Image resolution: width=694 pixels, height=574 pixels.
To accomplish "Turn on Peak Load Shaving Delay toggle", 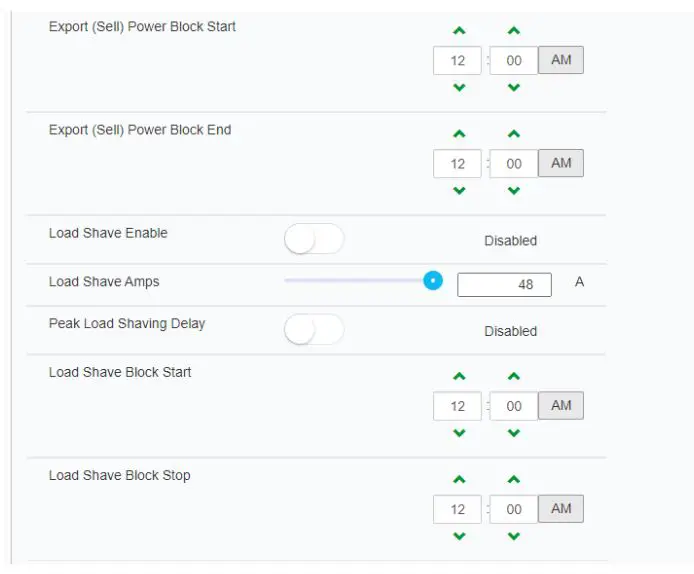I will click(x=314, y=330).
